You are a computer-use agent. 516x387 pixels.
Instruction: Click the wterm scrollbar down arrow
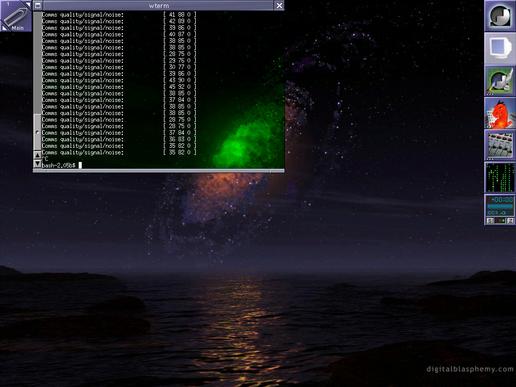(37, 164)
